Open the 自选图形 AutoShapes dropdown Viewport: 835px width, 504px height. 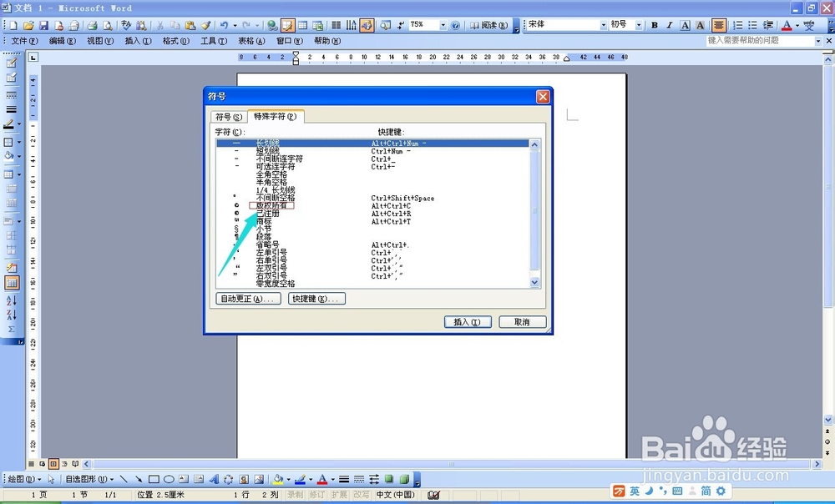pyautogui.click(x=89, y=480)
